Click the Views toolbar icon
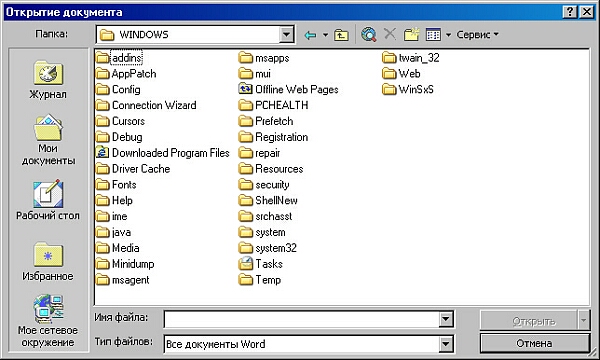 pos(433,35)
